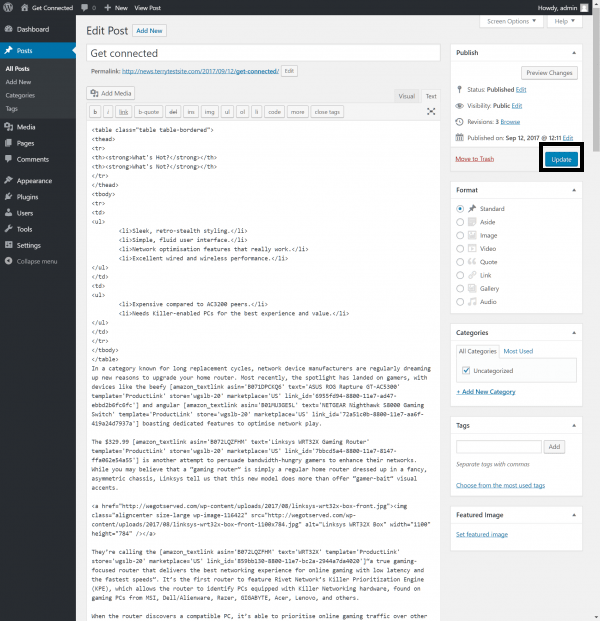Click the page vertical scrollbar
Image resolution: width=600 pixels, height=621 pixels.
click(x=596, y=79)
